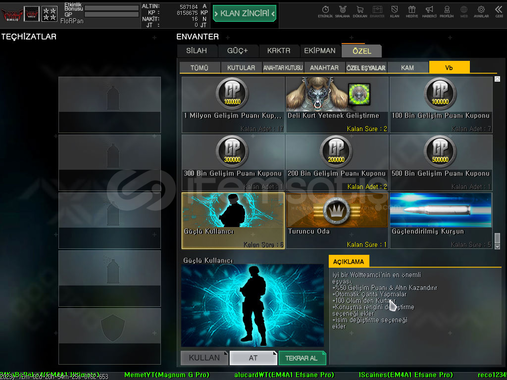
Task: Open the Profilim icon
Action: (447, 11)
